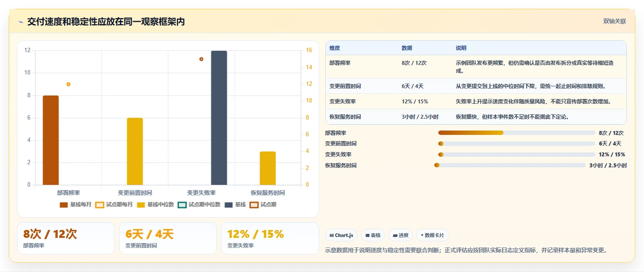
Task: Click the 恢复服务时间 progress bar
Action: [510, 165]
